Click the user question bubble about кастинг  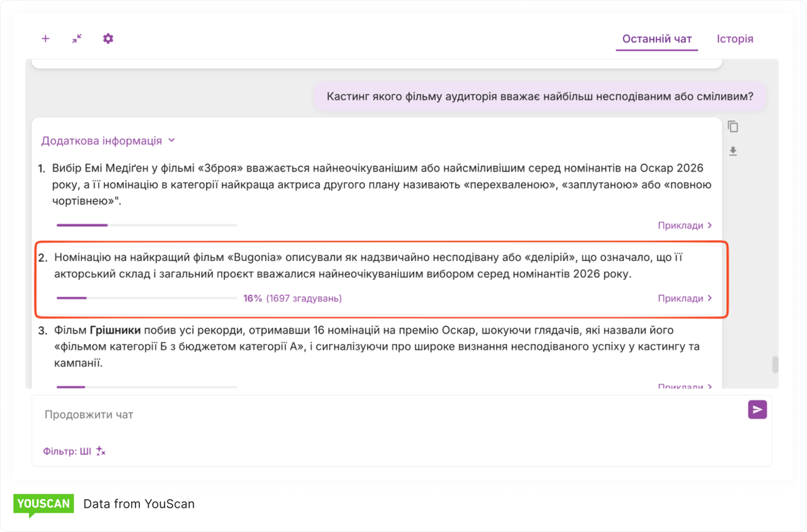[540, 96]
